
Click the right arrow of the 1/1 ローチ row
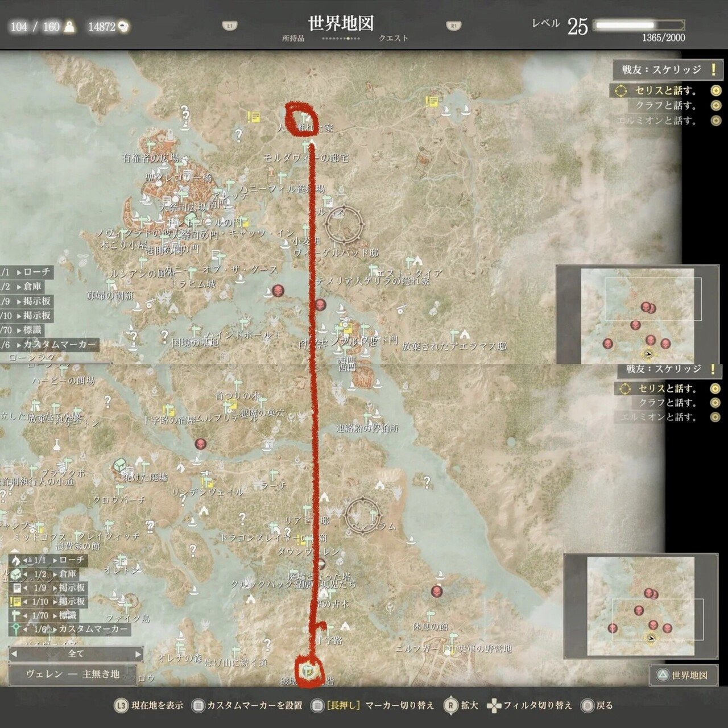55,560
